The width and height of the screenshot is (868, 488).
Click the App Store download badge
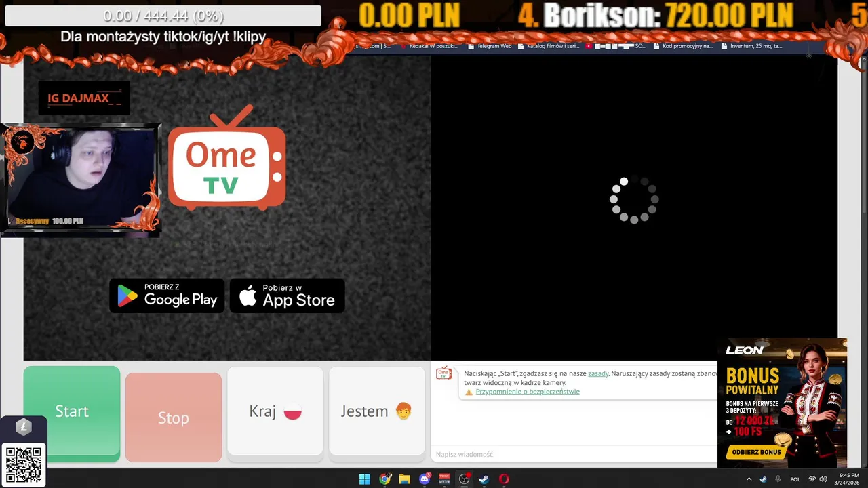[x=288, y=296]
